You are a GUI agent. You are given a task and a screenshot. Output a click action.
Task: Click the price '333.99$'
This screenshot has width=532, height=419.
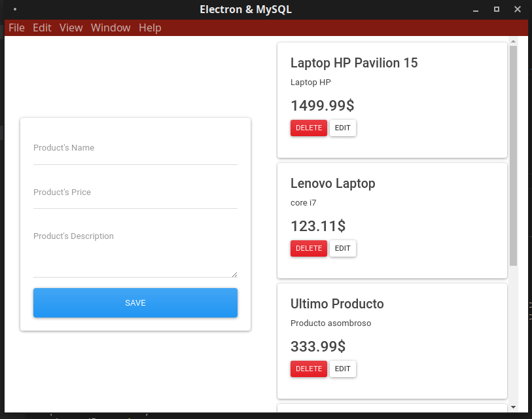pos(318,347)
